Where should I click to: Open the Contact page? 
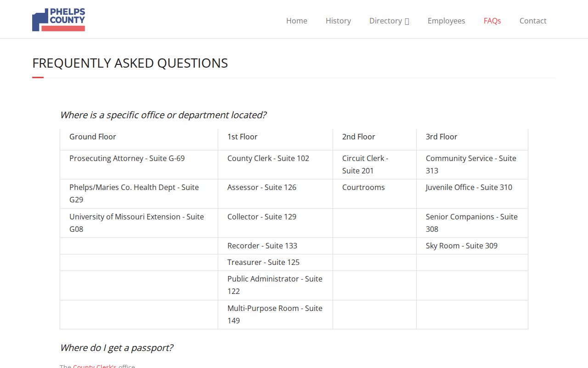(x=533, y=21)
